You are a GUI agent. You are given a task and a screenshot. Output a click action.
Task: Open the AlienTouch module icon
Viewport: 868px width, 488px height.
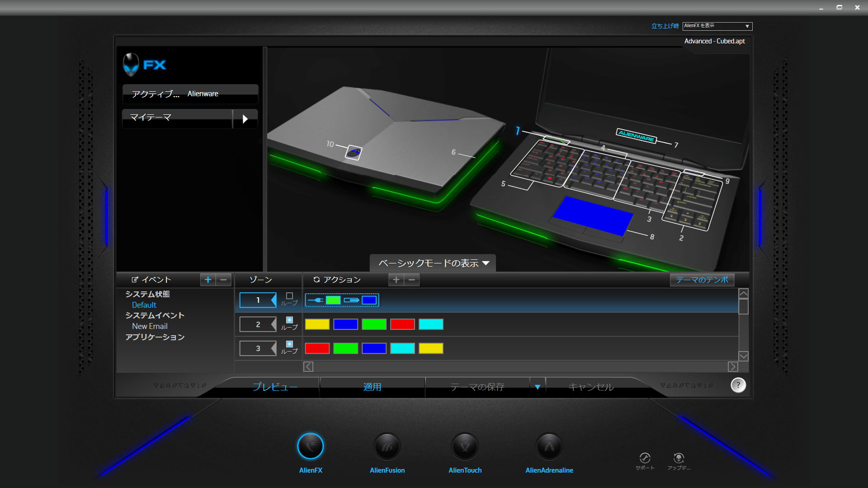[465, 446]
